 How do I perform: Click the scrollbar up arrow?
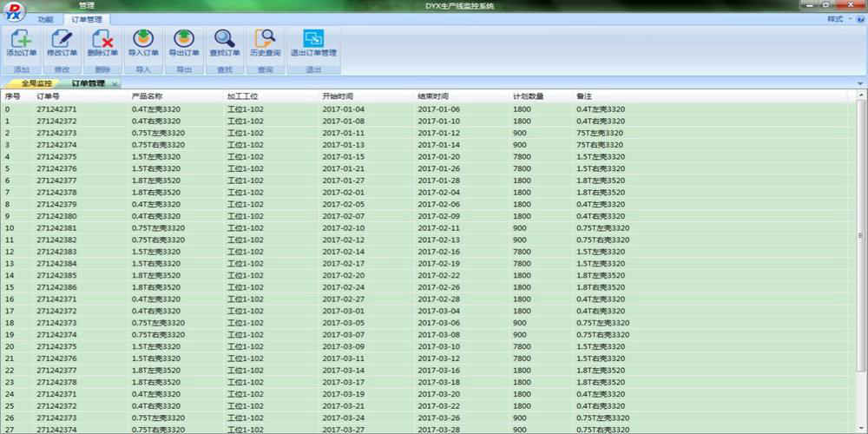860,95
